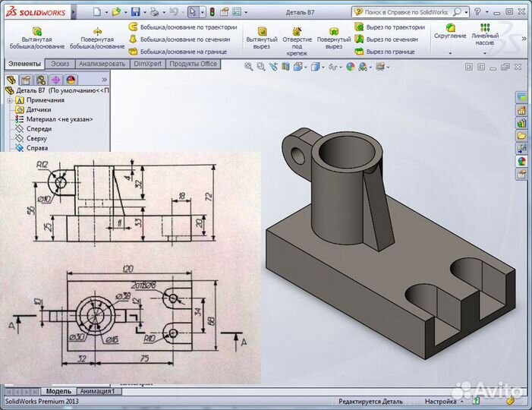Click in Поиск в Справке search field
The height and width of the screenshot is (410, 532).
tap(406, 12)
